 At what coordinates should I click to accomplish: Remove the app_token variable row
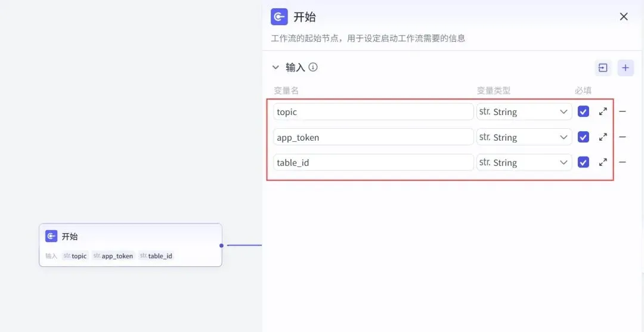[x=623, y=137]
